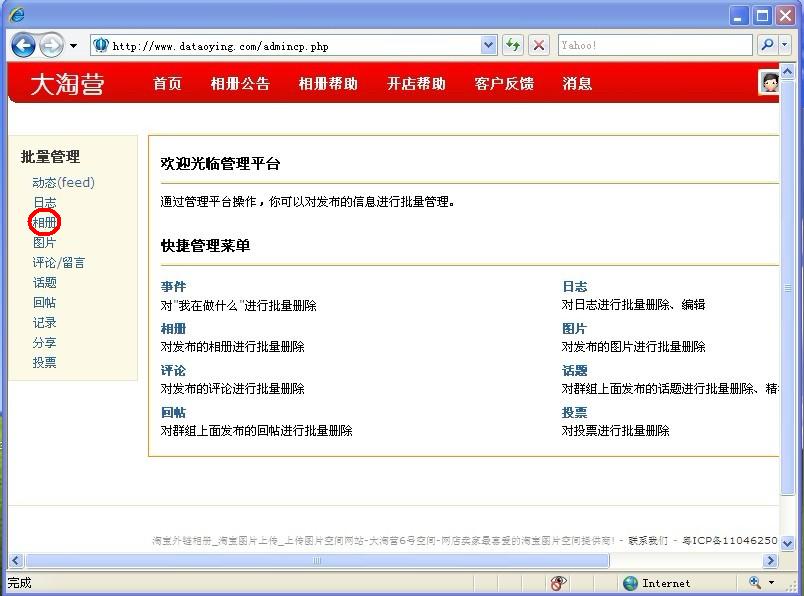
Task: Click the 大淘营 site logo
Action: [67, 84]
